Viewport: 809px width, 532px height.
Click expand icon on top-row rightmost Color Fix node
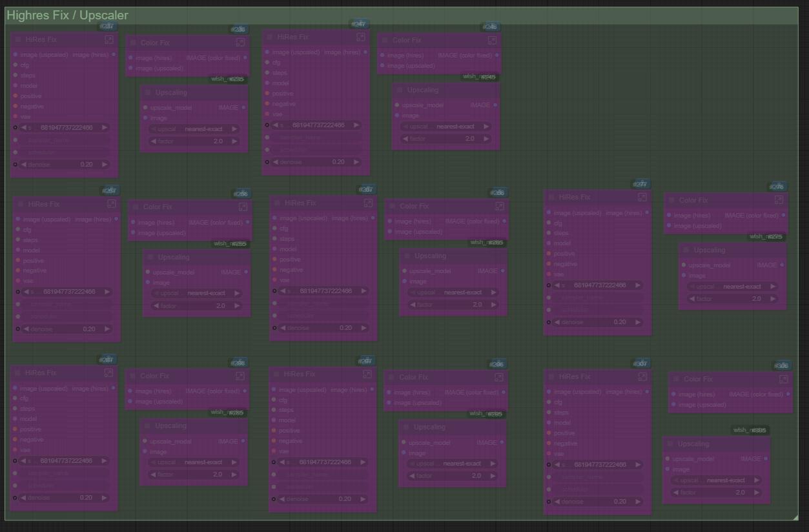492,40
